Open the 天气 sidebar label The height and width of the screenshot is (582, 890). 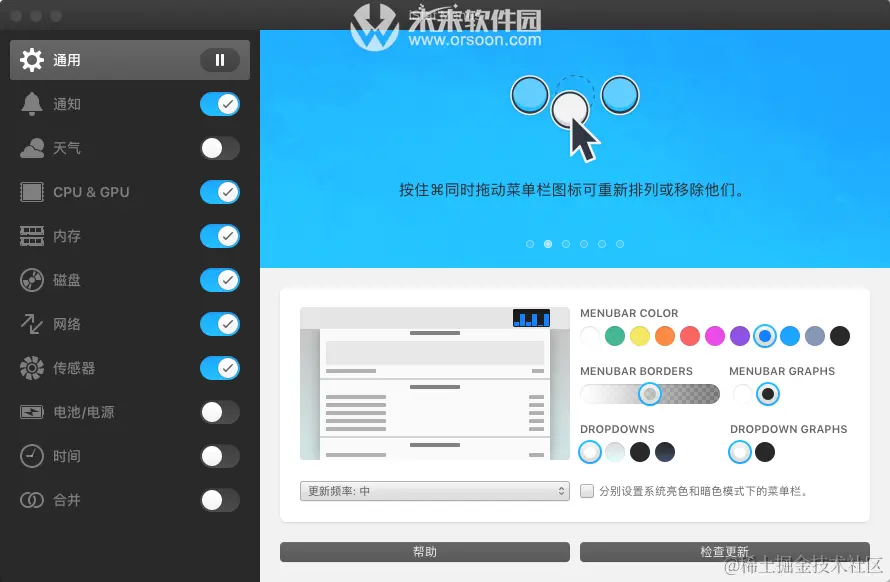67,148
